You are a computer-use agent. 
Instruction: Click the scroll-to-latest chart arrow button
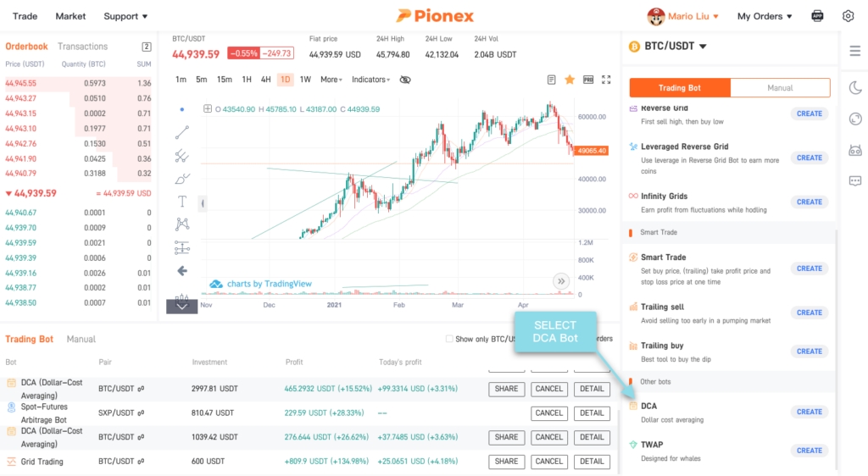560,281
